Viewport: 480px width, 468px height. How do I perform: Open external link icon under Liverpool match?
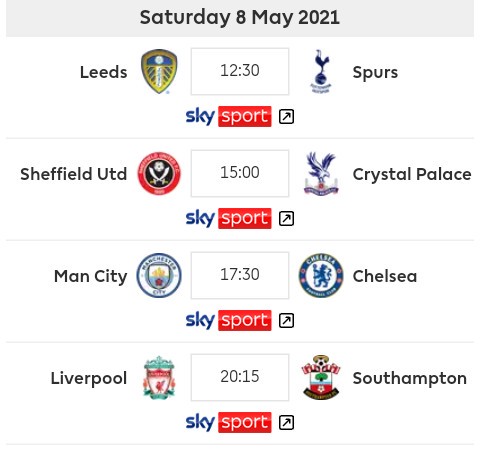pyautogui.click(x=286, y=423)
